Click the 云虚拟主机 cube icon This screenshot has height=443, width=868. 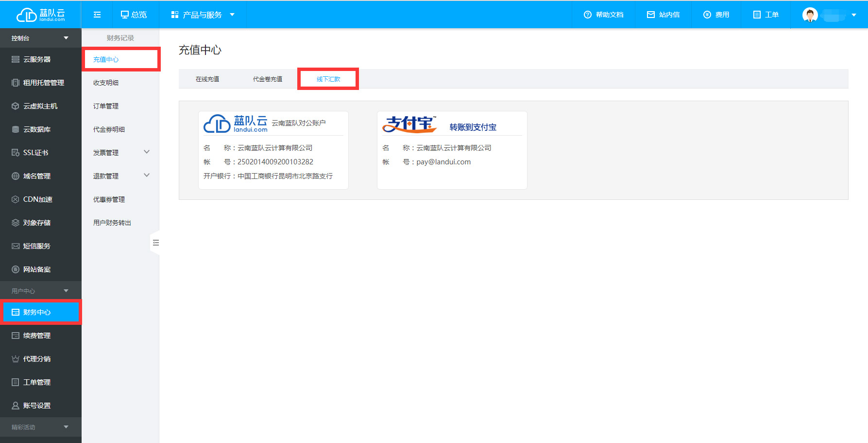coord(16,106)
